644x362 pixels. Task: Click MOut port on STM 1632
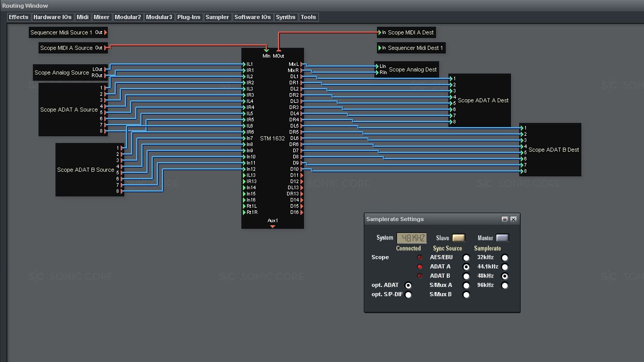[278, 51]
